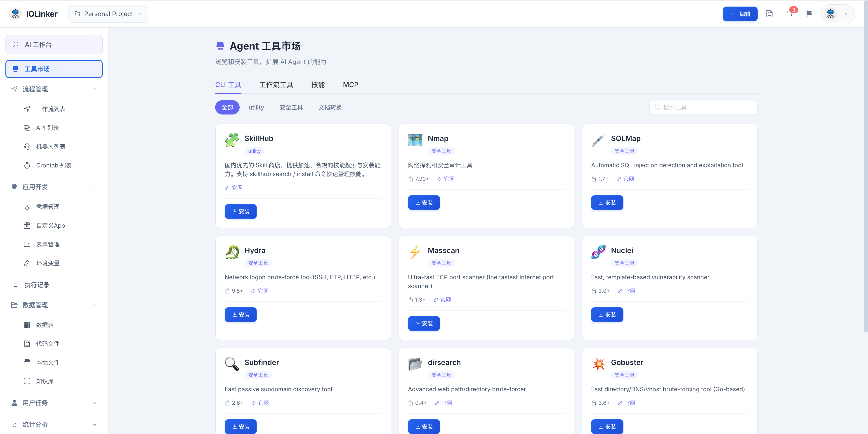Viewport: 868px width, 434px height.
Task: Filter by utility category
Action: coord(256,107)
